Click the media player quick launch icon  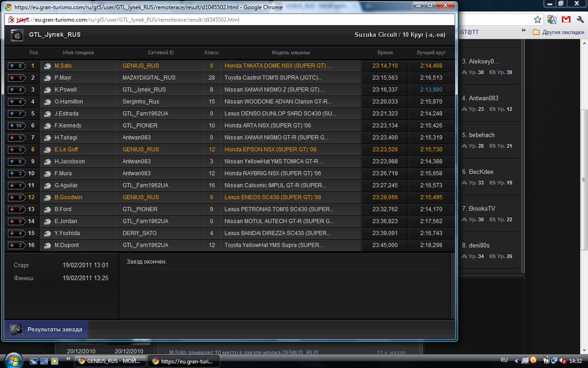(x=54, y=361)
